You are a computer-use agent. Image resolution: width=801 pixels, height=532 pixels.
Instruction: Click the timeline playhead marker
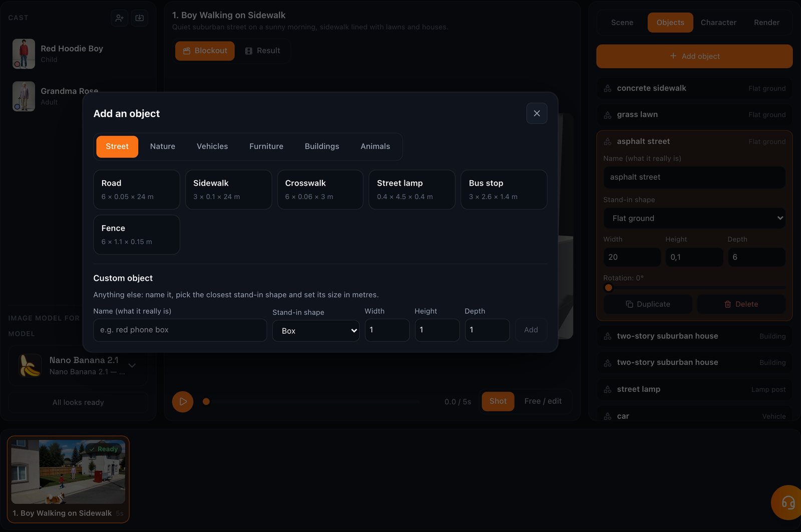tap(206, 401)
